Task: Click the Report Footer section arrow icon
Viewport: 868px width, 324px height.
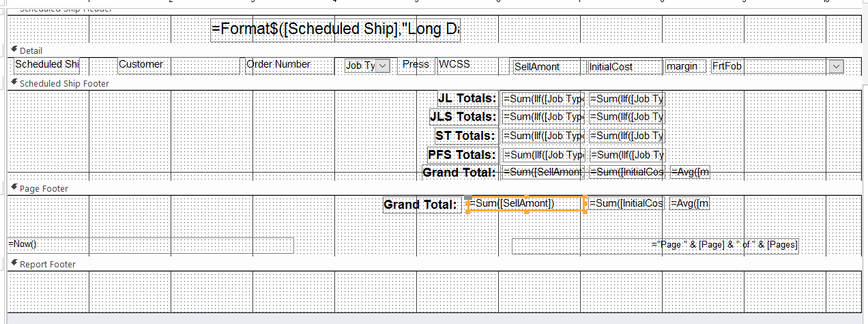Action: pos(14,263)
